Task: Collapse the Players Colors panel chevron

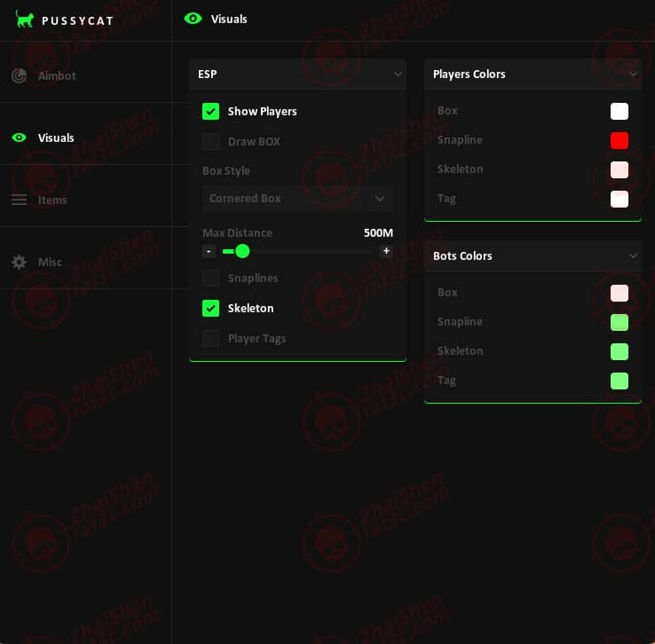Action: click(633, 75)
